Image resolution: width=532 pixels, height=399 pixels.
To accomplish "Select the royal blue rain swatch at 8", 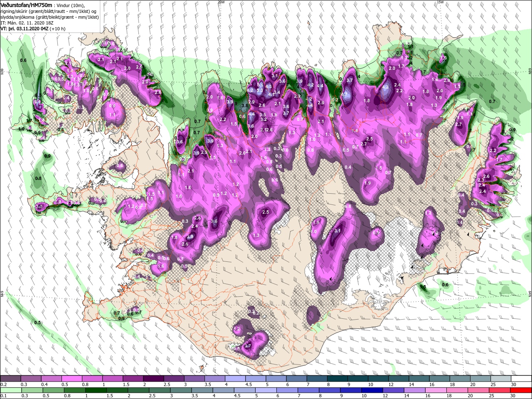I will (330, 391).
